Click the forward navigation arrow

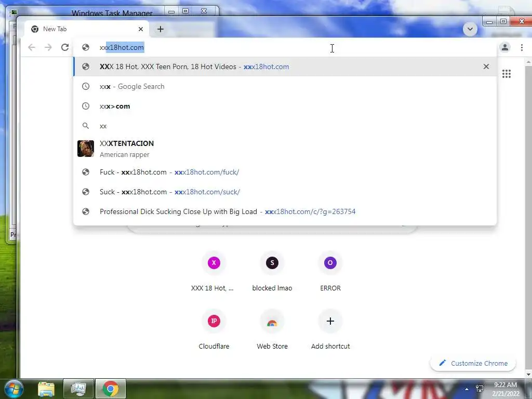click(x=48, y=47)
